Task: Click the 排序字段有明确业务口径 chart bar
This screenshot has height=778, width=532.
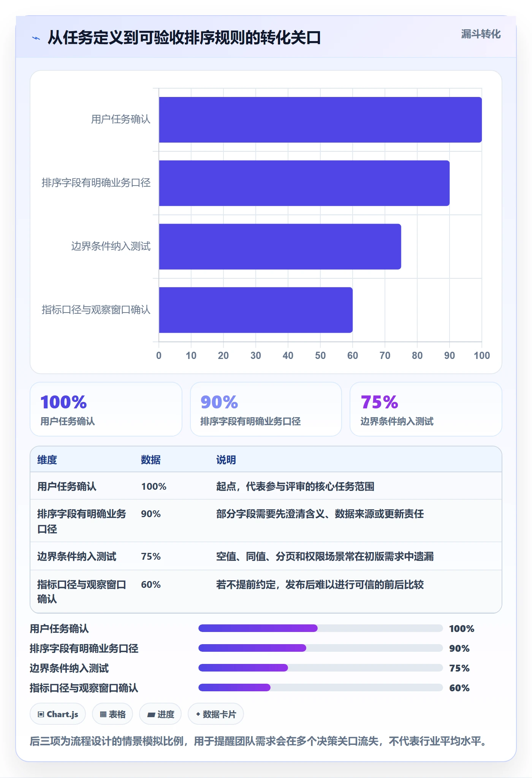Action: click(304, 183)
